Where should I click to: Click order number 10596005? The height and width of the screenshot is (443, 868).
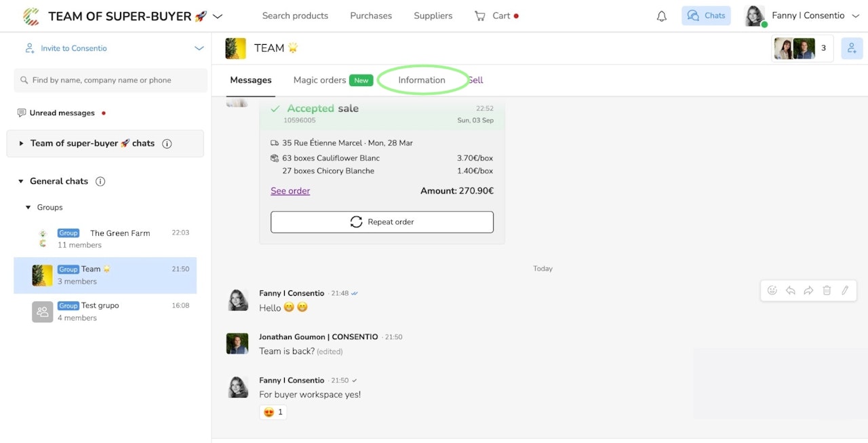[x=299, y=120]
